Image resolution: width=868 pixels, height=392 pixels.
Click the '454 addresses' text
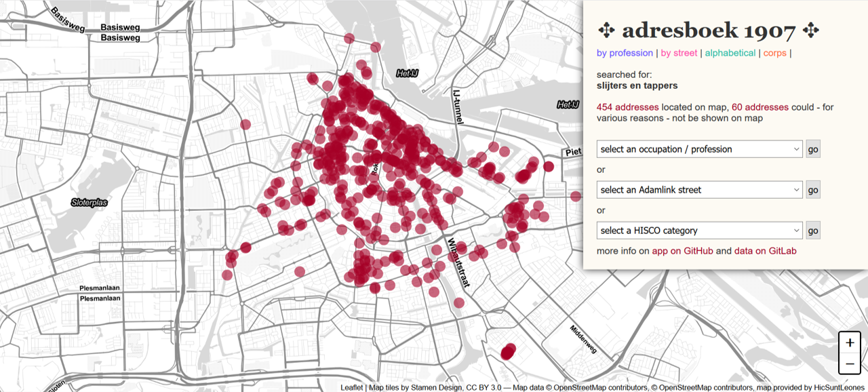point(628,107)
